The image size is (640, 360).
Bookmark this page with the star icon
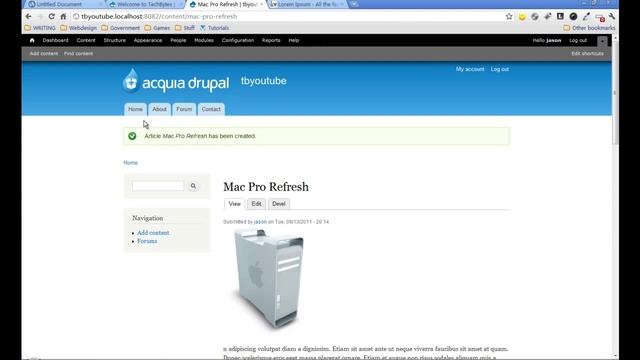(509, 16)
